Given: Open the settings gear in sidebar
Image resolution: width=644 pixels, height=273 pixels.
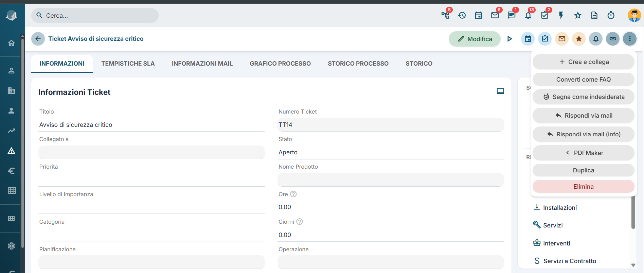Looking at the screenshot, I should coord(12,246).
